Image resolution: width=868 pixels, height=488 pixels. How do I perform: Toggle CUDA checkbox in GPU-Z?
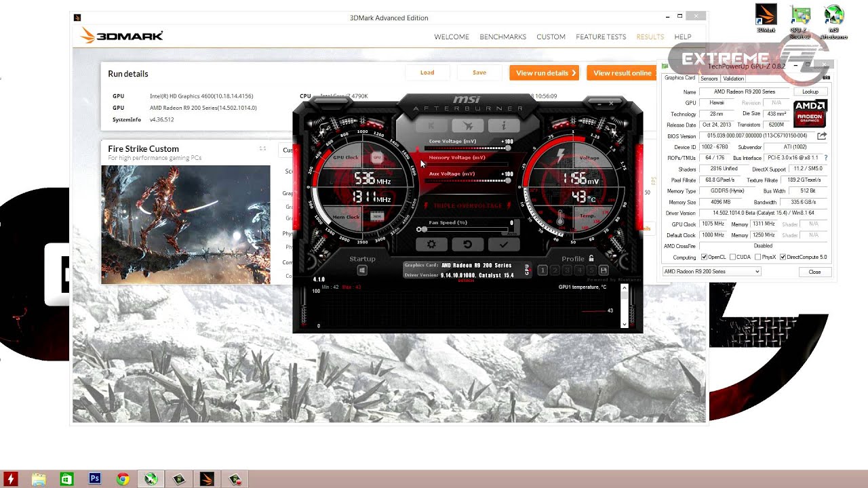pos(733,257)
